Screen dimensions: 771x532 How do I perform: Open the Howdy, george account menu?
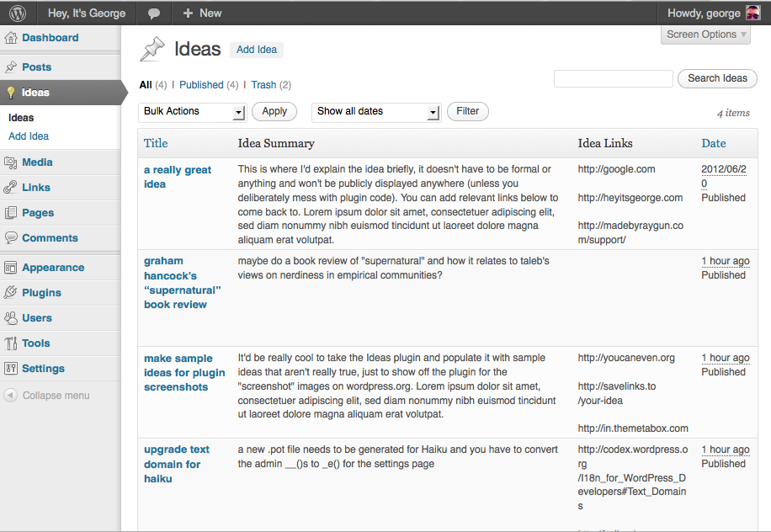[x=714, y=13]
